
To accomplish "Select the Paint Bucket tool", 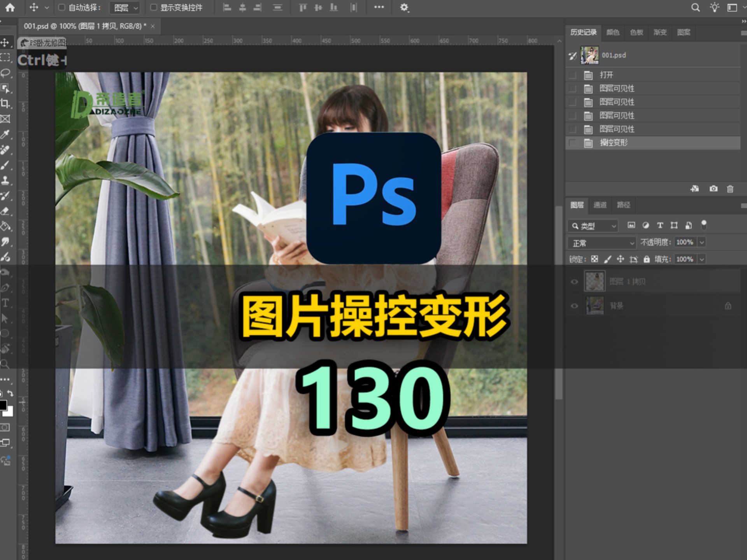I will (x=5, y=226).
